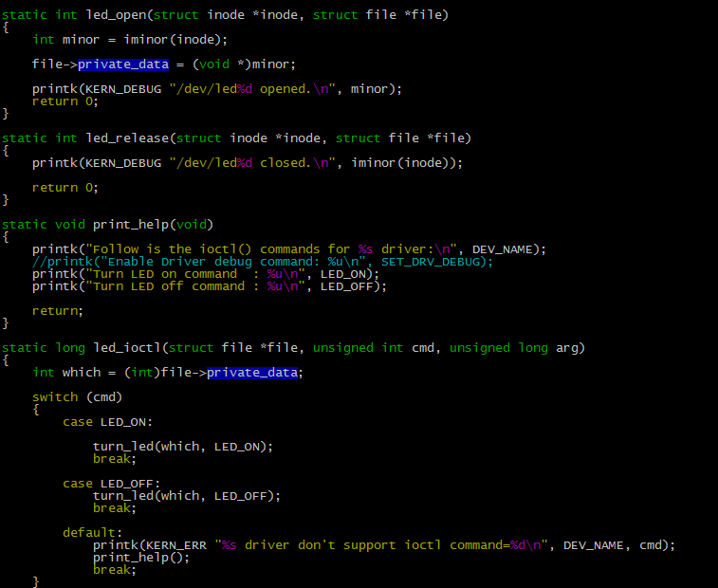
Task: Click the print_help() call in default case
Action: [141, 558]
